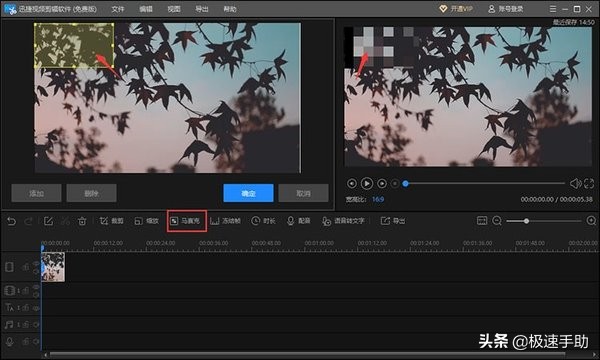Mute the voiceover track speaker
The width and height of the screenshot is (600, 360).
click(36, 342)
